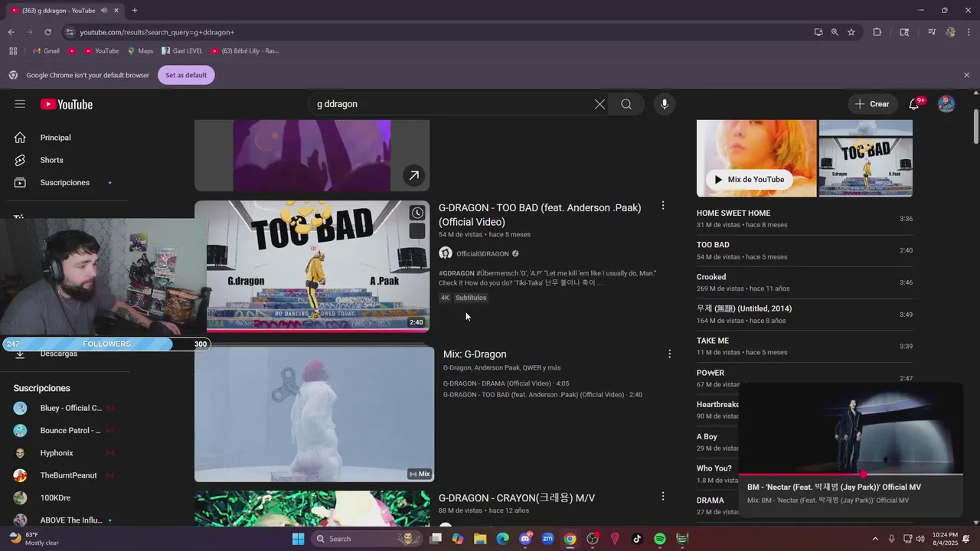Seek miniplayer progress bar for Nectar
This screenshot has height=551, width=980.
click(x=851, y=474)
